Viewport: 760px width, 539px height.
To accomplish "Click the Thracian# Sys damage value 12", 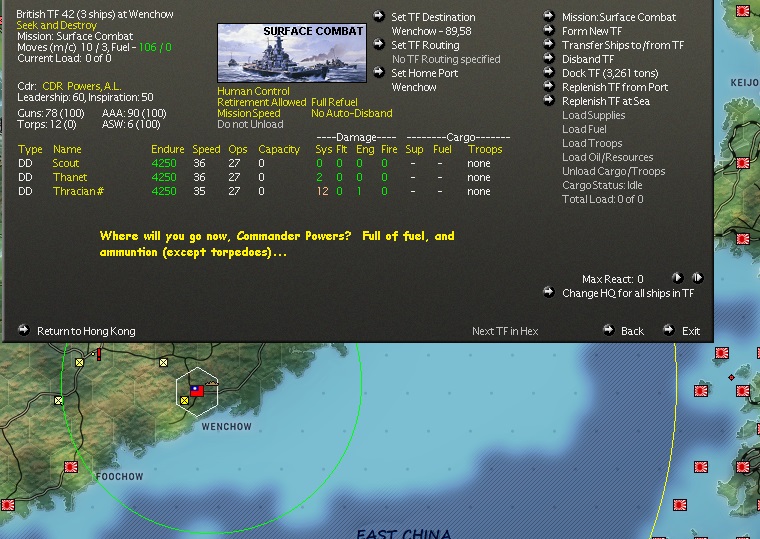I will (322, 191).
